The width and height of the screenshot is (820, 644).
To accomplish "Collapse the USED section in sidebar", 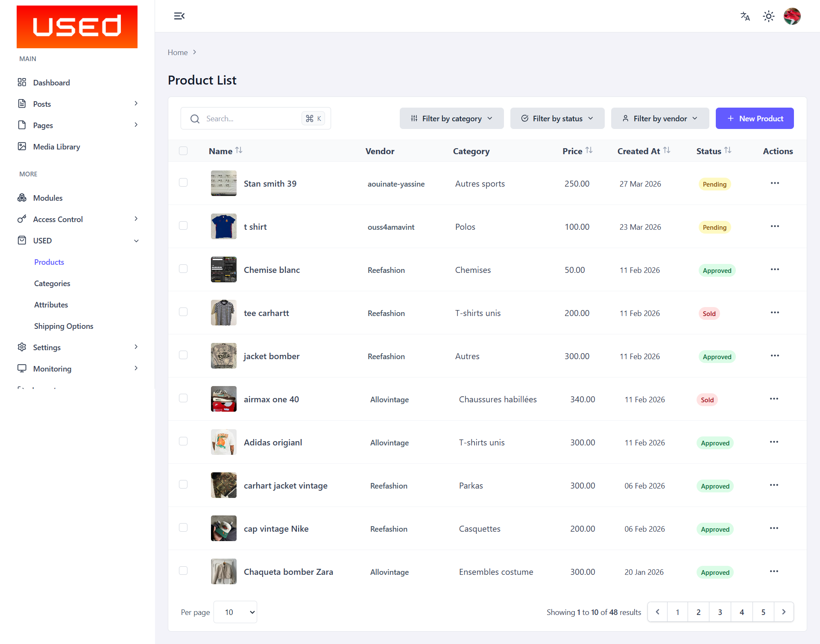I will [x=136, y=240].
